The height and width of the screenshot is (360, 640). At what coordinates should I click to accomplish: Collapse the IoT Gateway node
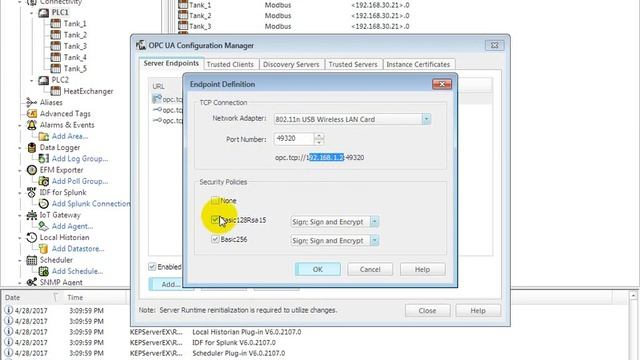20,215
